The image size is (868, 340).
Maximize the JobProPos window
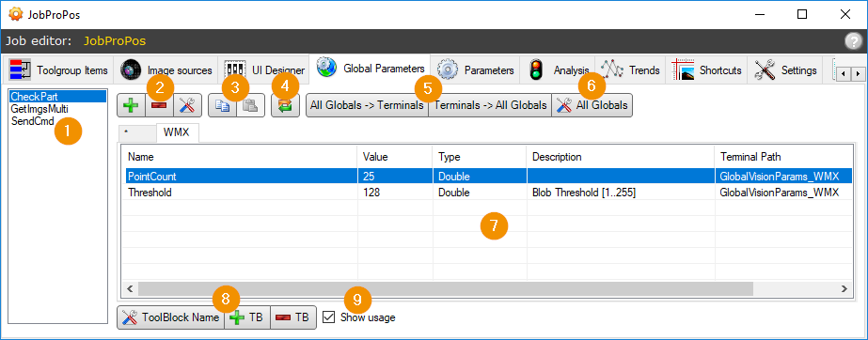(x=801, y=14)
